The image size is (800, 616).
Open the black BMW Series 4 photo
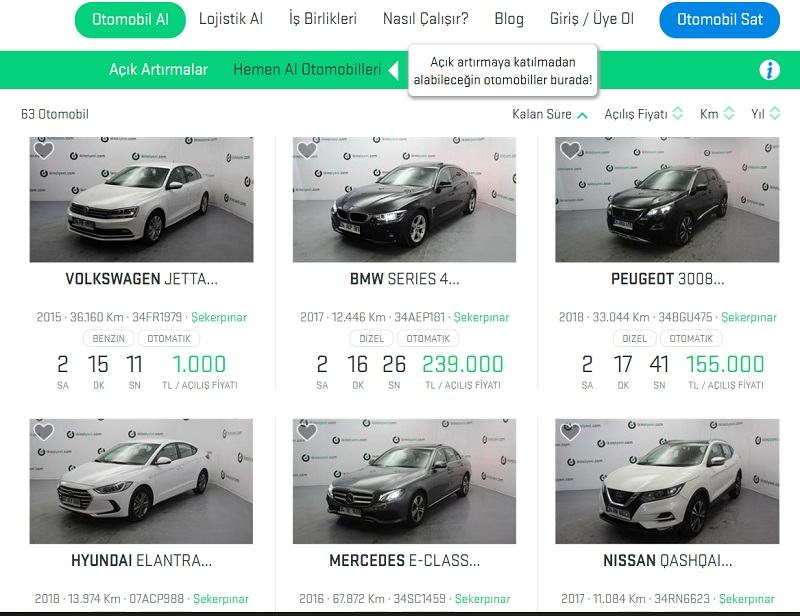[404, 200]
